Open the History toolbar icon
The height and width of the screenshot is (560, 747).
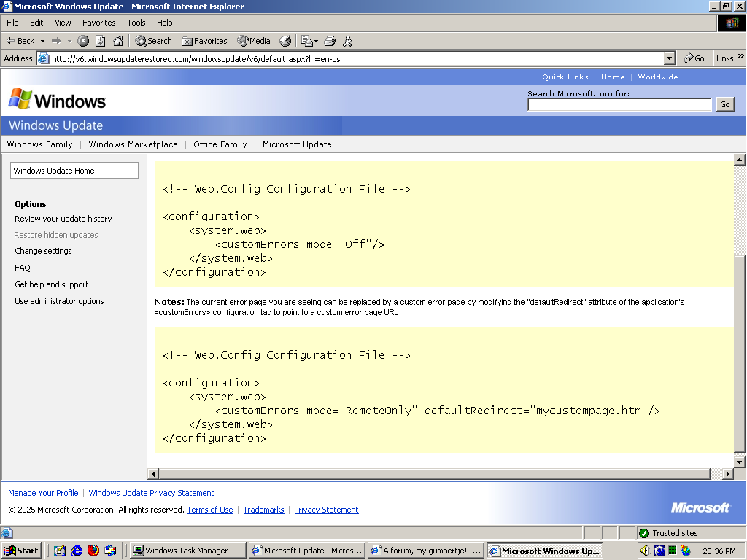tap(285, 41)
